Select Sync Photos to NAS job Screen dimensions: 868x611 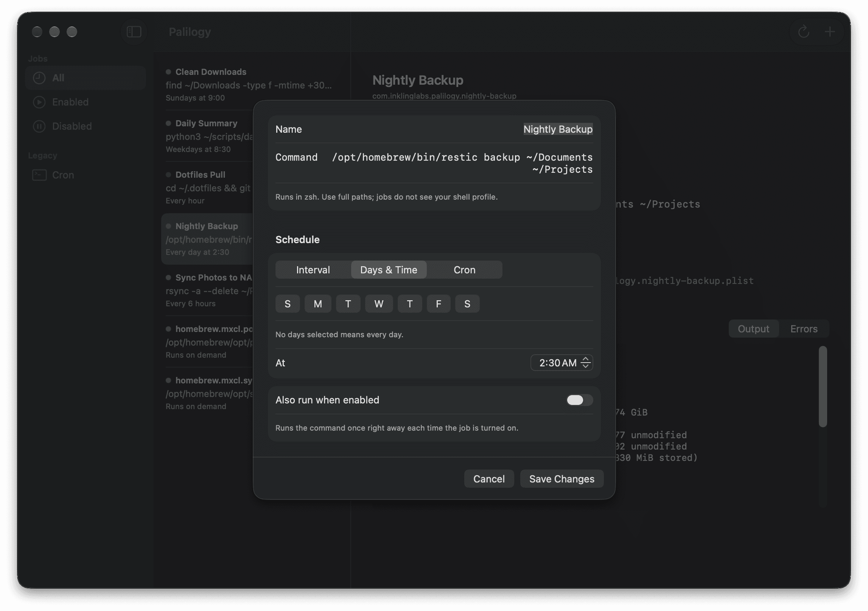tap(207, 290)
